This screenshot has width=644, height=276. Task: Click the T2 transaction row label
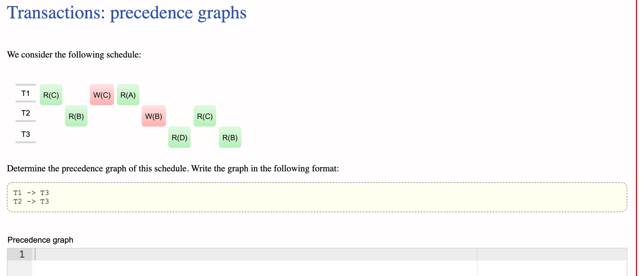26,113
